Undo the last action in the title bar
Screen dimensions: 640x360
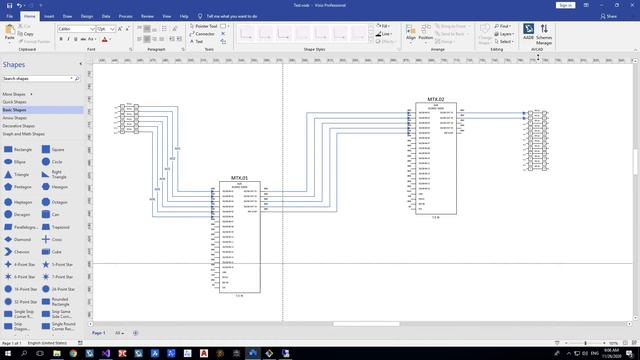coord(19,5)
